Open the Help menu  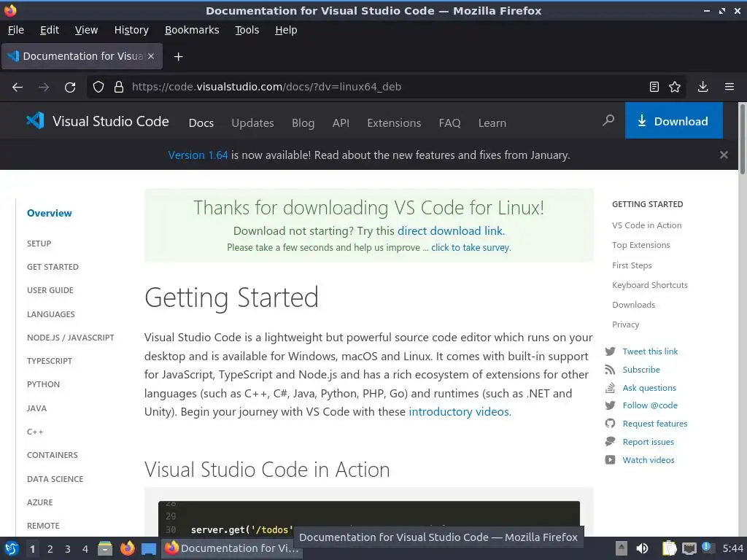286,30
